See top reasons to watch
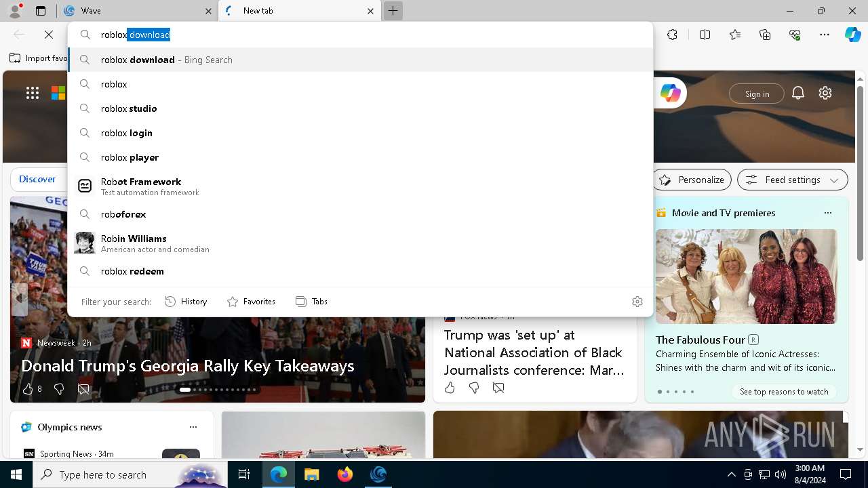Image resolution: width=868 pixels, height=488 pixels. pyautogui.click(x=784, y=392)
